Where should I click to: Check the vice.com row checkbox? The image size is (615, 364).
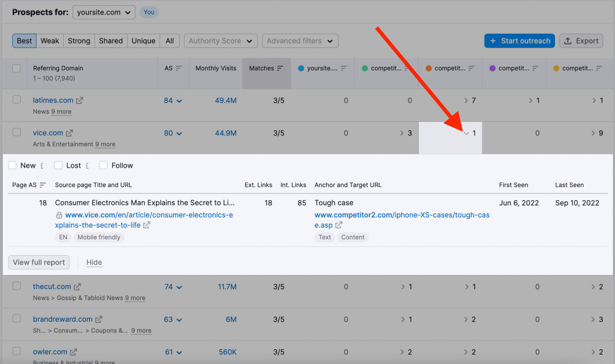(x=16, y=132)
